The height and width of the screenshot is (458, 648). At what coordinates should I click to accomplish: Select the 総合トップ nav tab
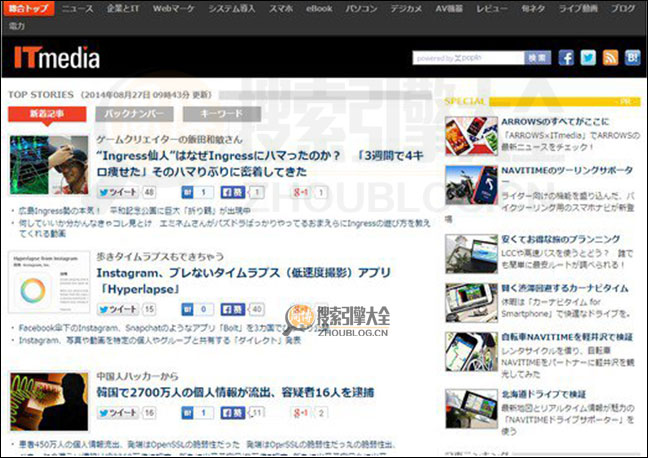pos(29,8)
